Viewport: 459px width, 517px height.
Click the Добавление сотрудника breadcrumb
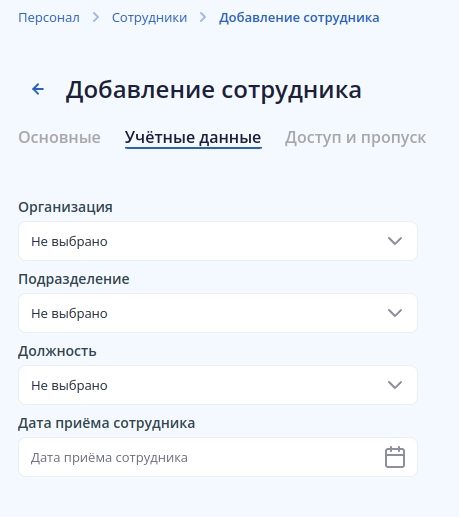pos(299,18)
